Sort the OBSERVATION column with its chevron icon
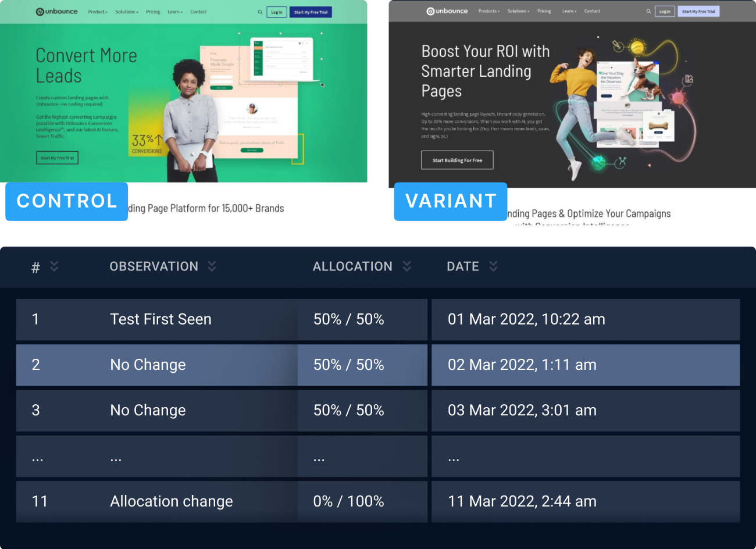This screenshot has height=549, width=756. (212, 266)
